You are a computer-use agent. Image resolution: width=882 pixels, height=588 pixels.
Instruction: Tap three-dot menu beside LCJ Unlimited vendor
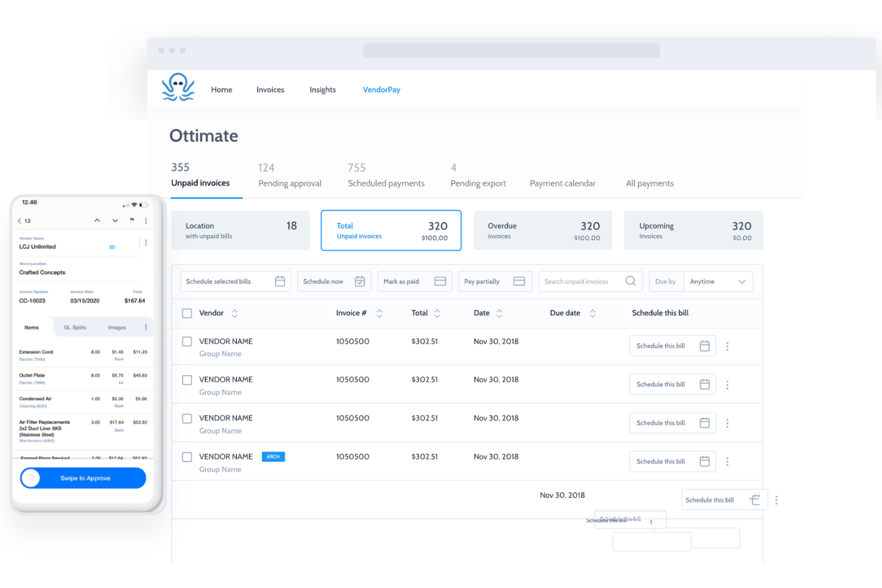[146, 242]
